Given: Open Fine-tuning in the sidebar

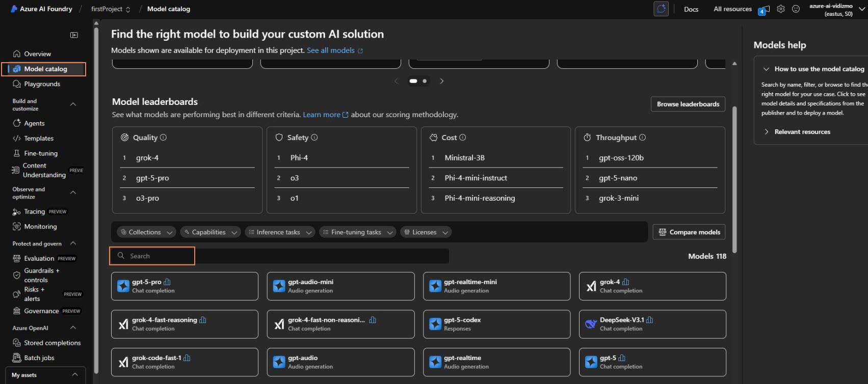Looking at the screenshot, I should (x=41, y=153).
